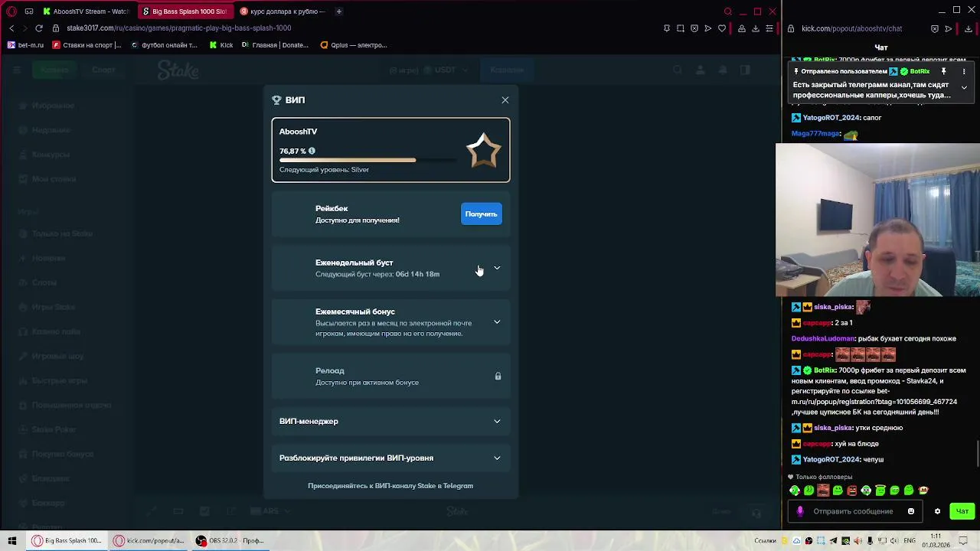Open the downloads icon in Stake window

[x=756, y=28]
